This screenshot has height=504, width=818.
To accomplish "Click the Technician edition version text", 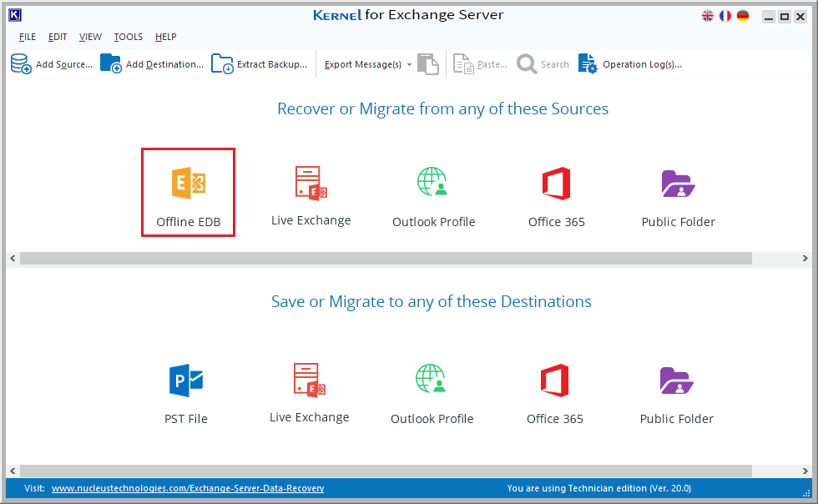I will point(599,488).
